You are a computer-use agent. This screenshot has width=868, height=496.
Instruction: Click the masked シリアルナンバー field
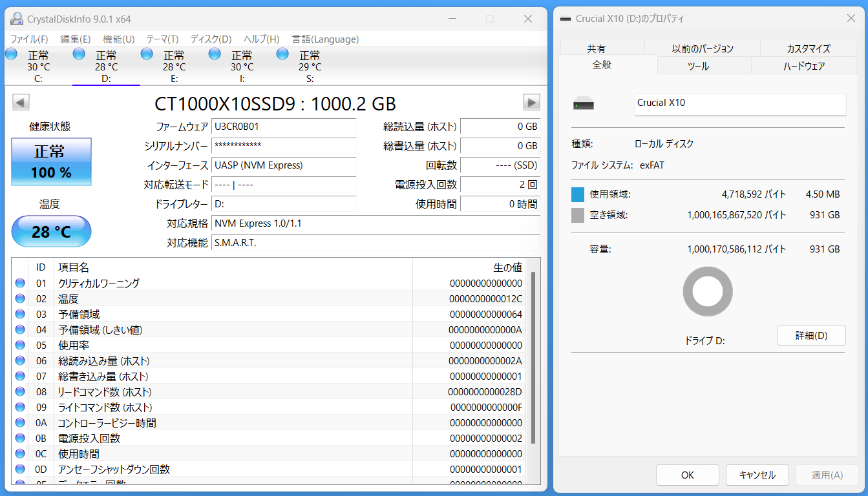tap(284, 146)
